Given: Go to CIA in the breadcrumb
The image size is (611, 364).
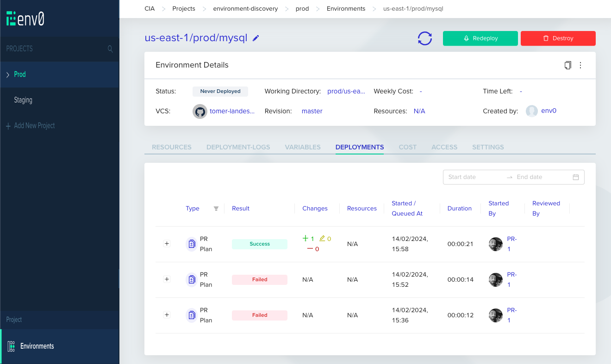Looking at the screenshot, I should (150, 9).
